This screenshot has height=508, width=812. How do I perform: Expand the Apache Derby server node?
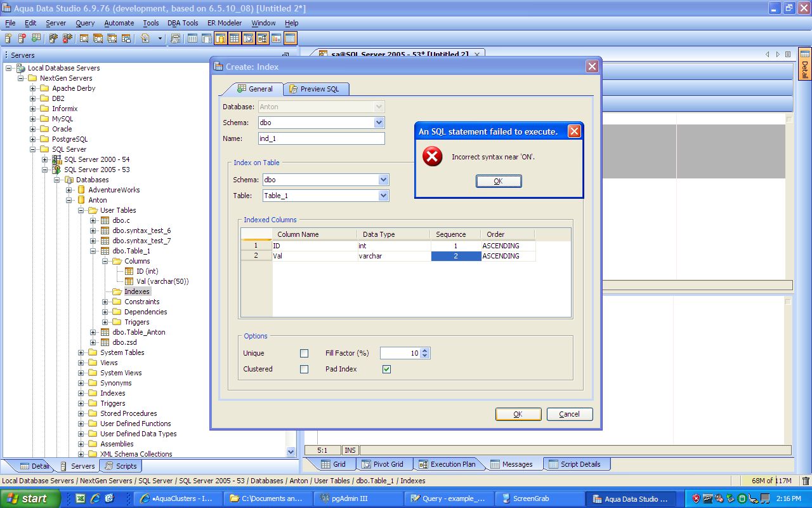tap(32, 88)
